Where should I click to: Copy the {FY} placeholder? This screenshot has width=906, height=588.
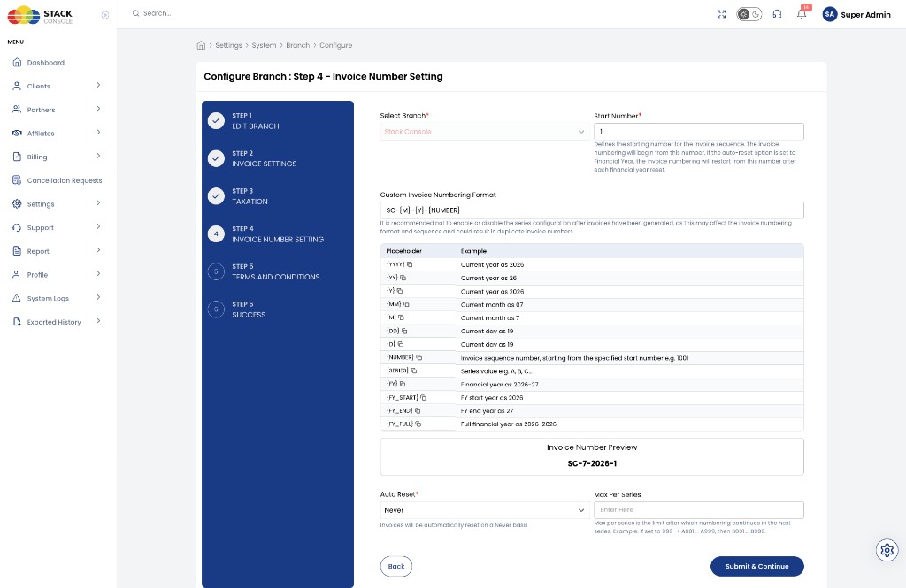click(403, 384)
